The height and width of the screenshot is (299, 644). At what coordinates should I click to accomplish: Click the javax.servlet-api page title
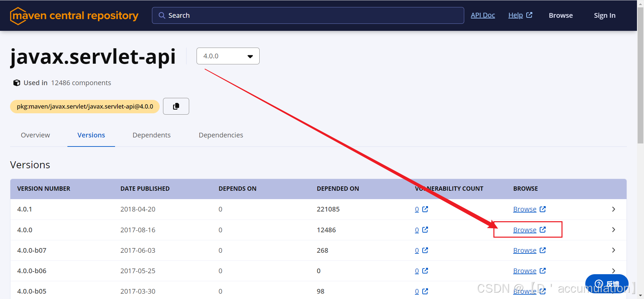click(93, 57)
